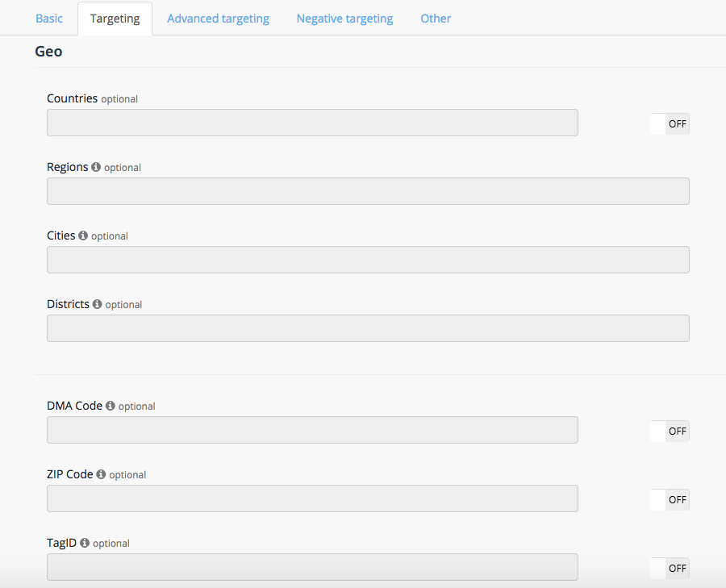Go to the Other tab

click(x=436, y=19)
